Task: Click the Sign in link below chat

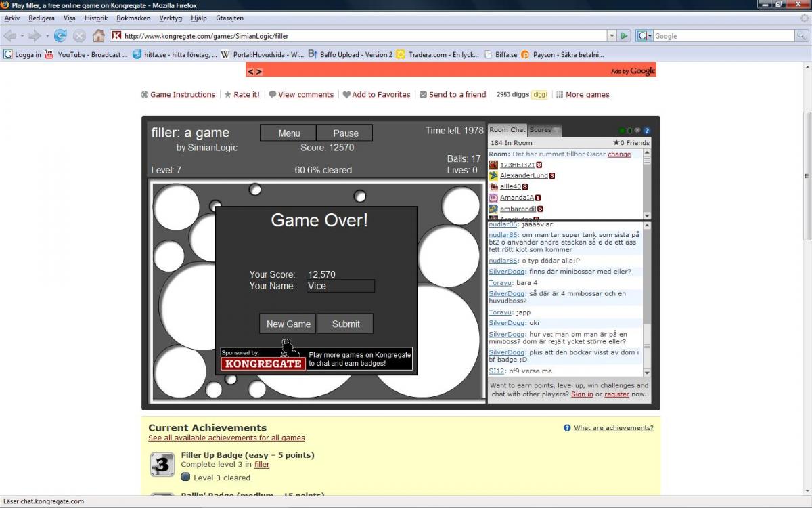Action: [x=582, y=394]
